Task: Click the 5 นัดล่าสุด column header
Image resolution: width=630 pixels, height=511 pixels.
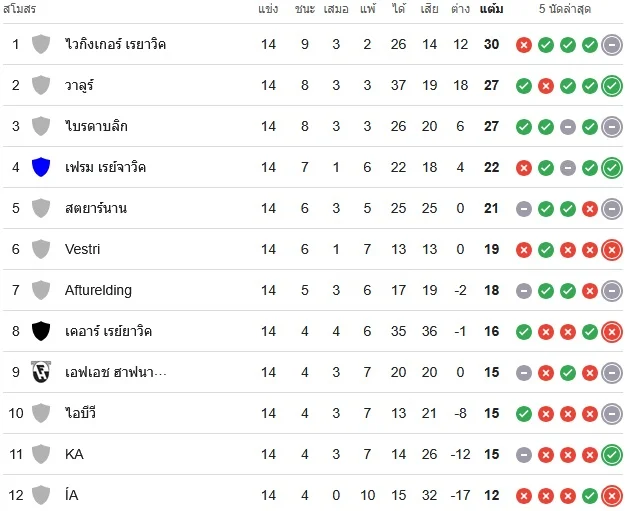Action: click(565, 9)
